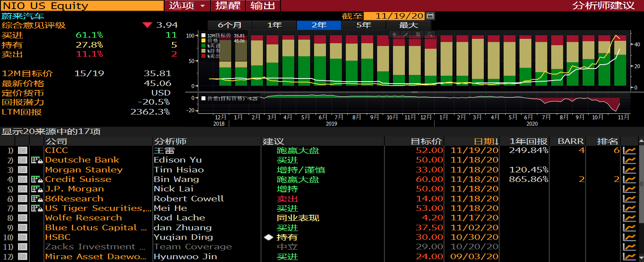Click the white 价差 legend swatch in lower chart

(x=203, y=98)
